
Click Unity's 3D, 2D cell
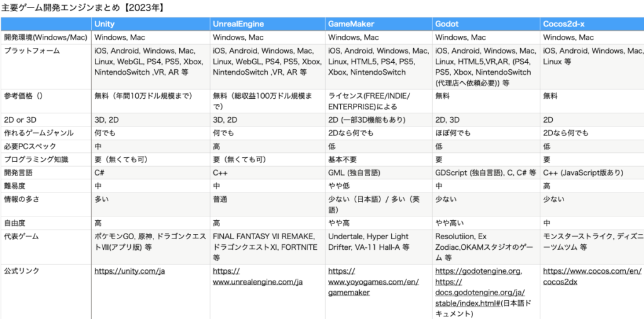click(x=150, y=120)
